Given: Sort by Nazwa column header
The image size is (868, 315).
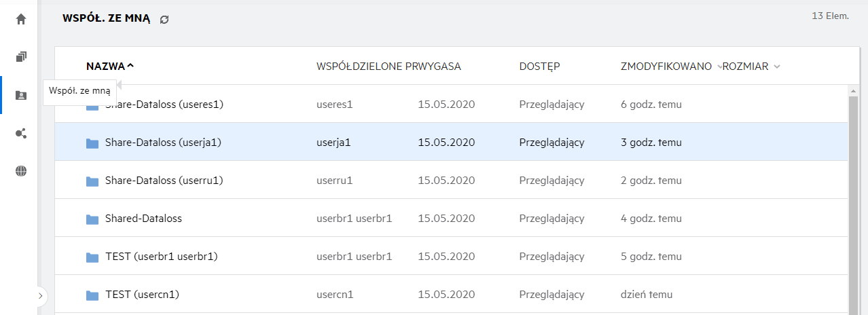Looking at the screenshot, I should pos(106,67).
